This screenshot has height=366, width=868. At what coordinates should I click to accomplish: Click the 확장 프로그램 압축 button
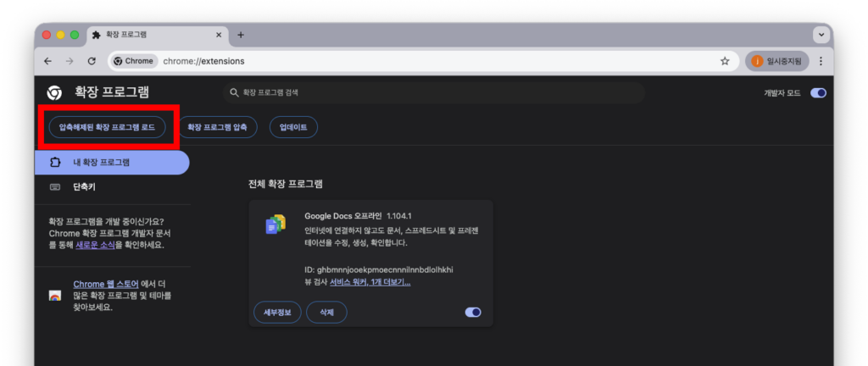(217, 127)
